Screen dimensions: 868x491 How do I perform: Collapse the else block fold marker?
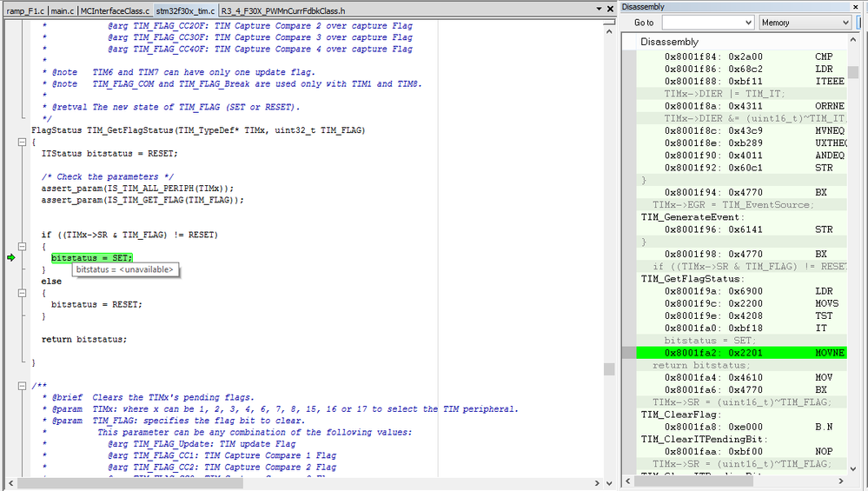point(22,293)
